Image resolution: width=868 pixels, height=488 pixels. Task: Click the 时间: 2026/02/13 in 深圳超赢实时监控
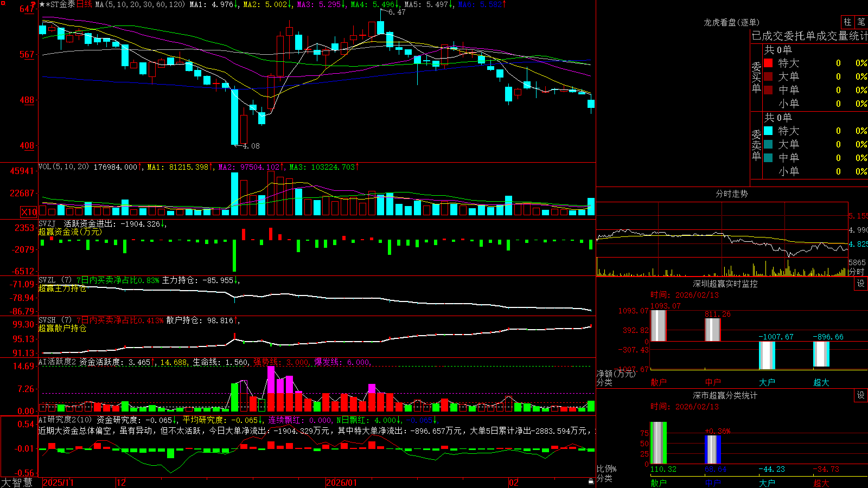(x=685, y=295)
